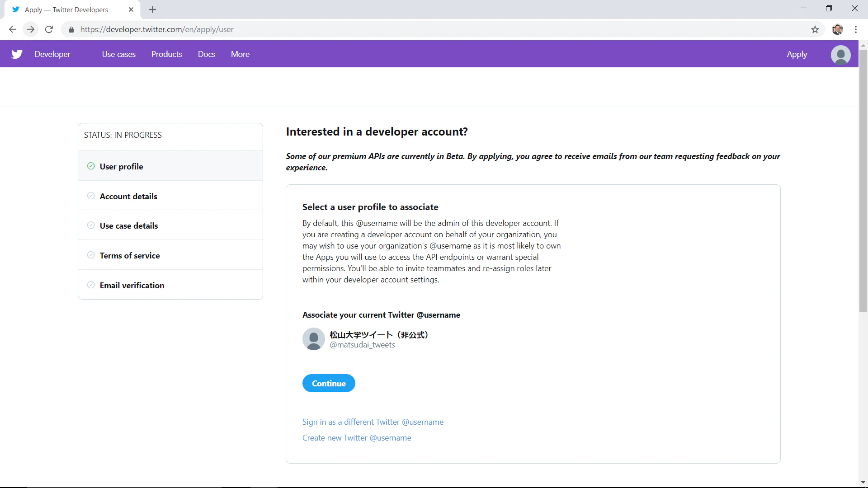Click the Account details check icon
The width and height of the screenshot is (868, 488).
tap(91, 196)
